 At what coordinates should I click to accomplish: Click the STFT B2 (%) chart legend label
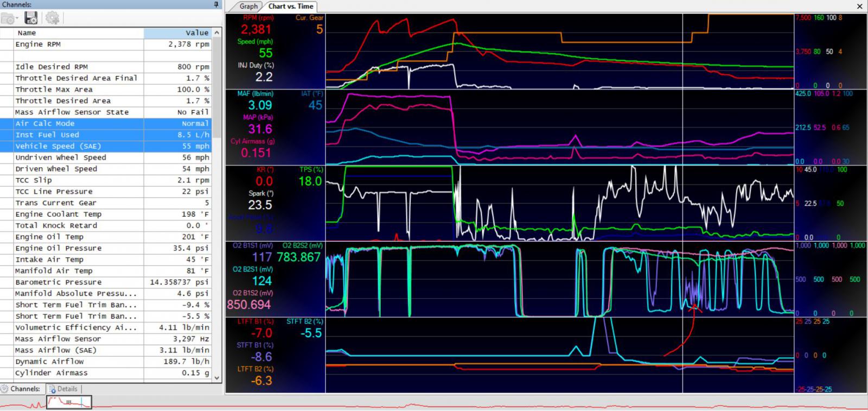[305, 321]
